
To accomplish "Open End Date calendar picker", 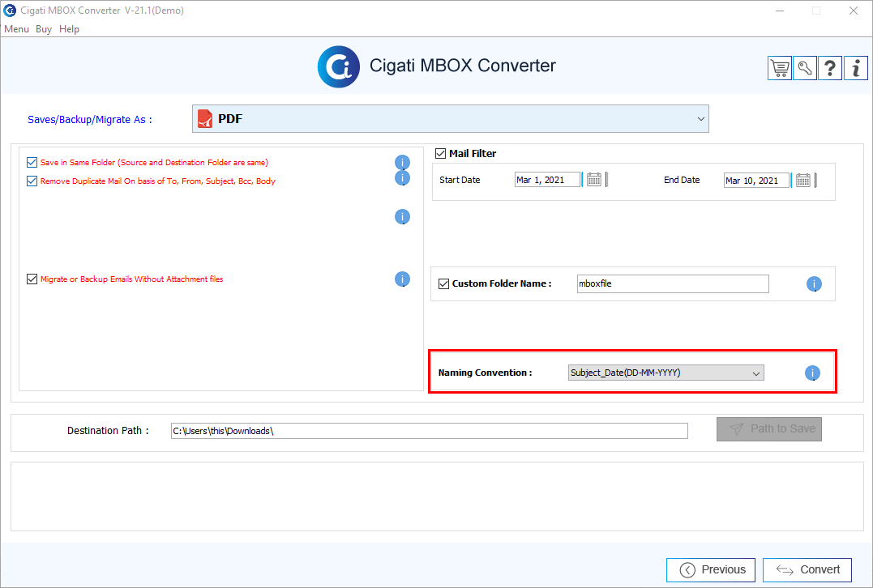I will (802, 180).
